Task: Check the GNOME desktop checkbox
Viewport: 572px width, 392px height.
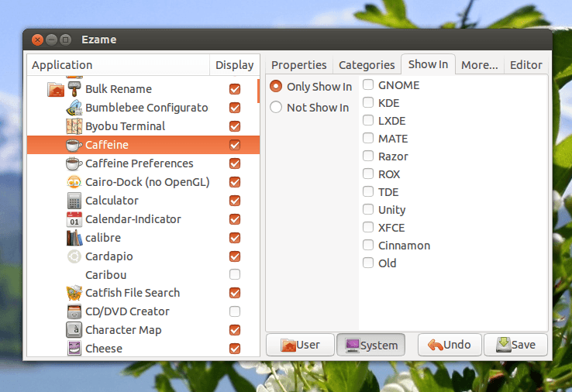Action: (368, 85)
